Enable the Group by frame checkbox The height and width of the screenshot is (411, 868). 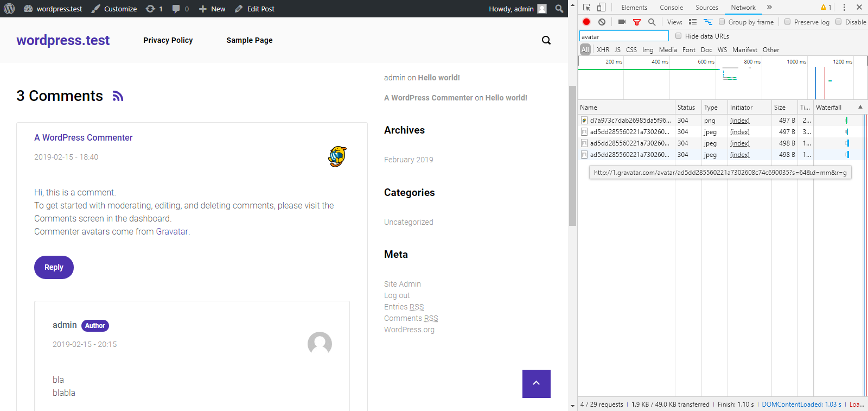coord(722,22)
